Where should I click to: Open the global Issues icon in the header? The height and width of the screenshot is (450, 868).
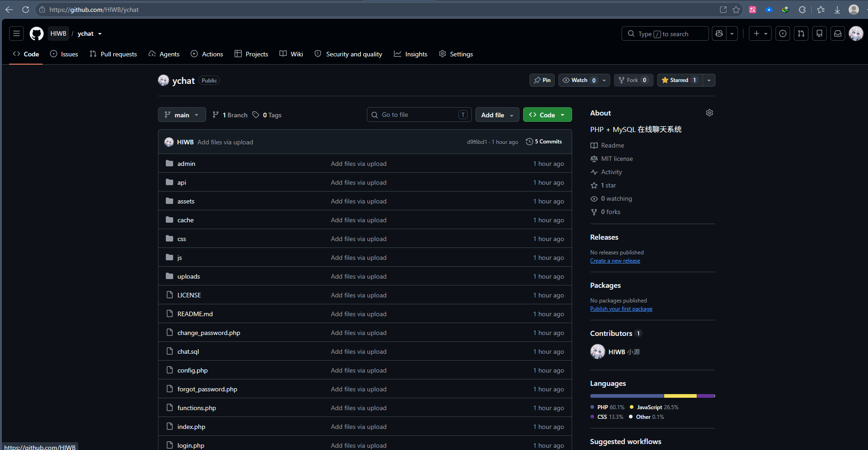pyautogui.click(x=783, y=33)
